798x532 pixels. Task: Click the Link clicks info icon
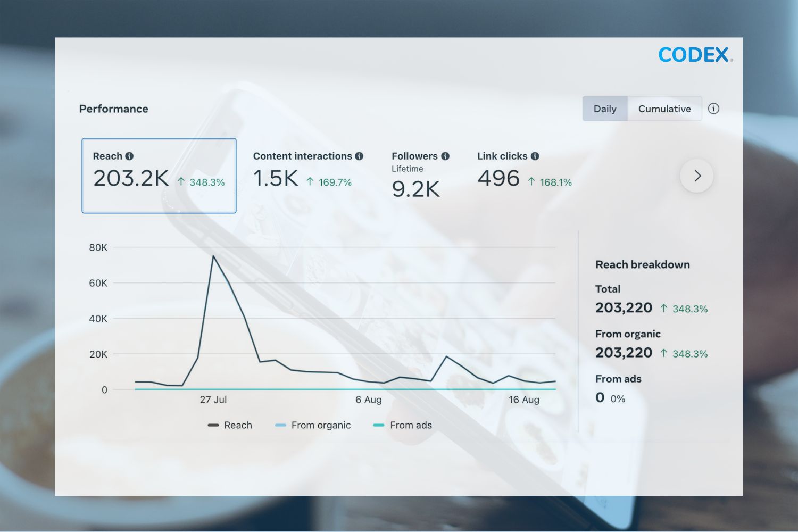click(536, 156)
